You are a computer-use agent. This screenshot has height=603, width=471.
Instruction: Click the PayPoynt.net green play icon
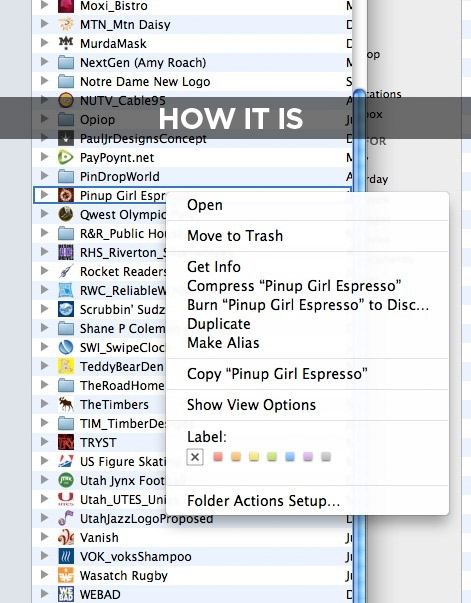point(66,158)
